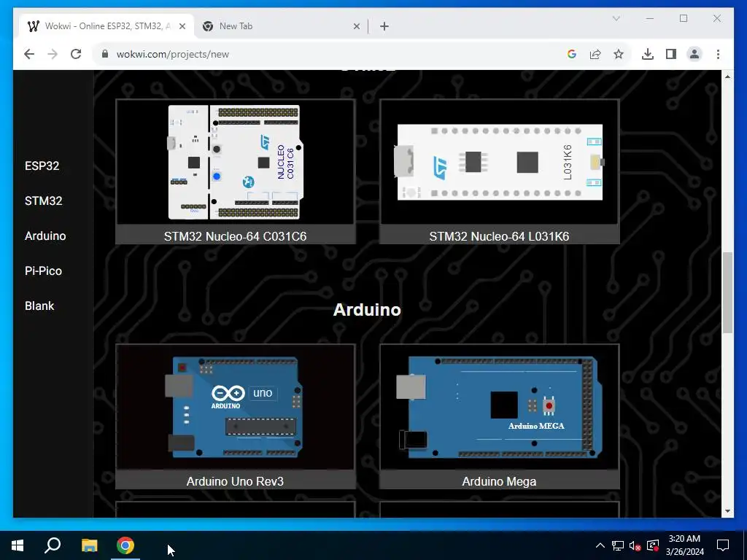Choose the STM32 Nucleo-64 C031C6 board image
The height and width of the screenshot is (560, 747).
(x=236, y=162)
